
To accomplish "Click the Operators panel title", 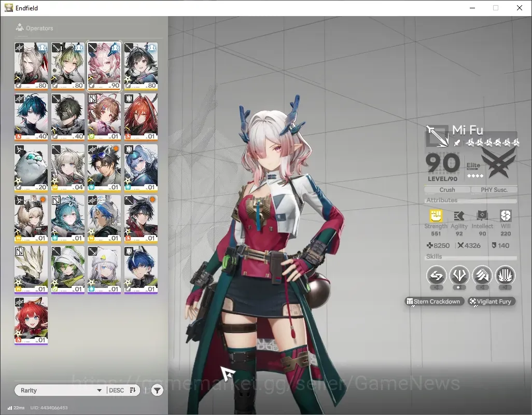I will tap(39, 28).
